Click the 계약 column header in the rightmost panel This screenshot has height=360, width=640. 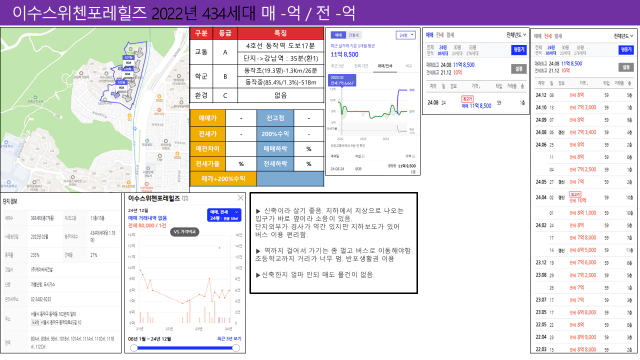tap(541, 83)
